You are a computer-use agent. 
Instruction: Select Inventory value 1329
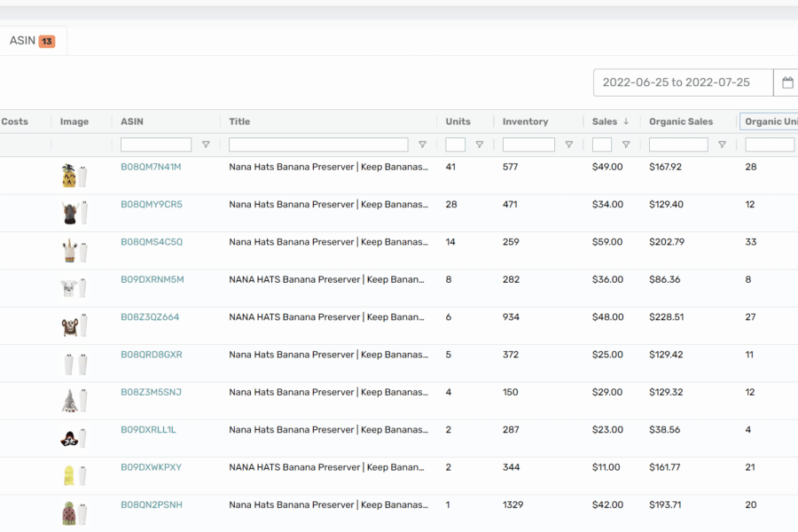click(x=513, y=505)
